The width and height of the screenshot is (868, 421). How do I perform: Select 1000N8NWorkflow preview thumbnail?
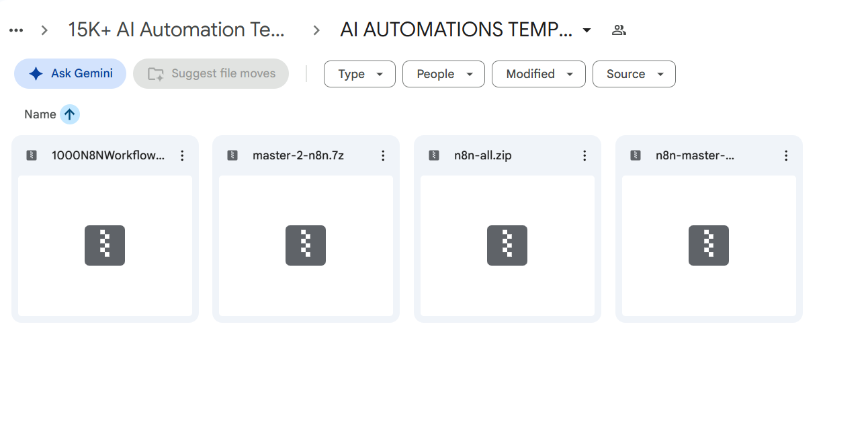[x=105, y=245]
